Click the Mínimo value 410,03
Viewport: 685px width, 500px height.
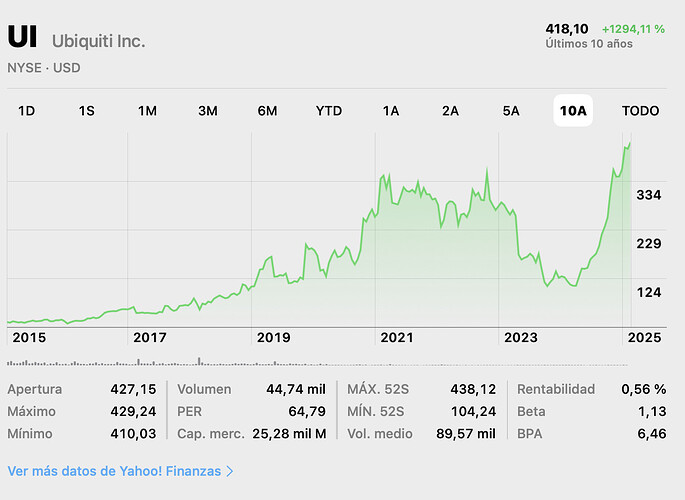click(x=133, y=434)
